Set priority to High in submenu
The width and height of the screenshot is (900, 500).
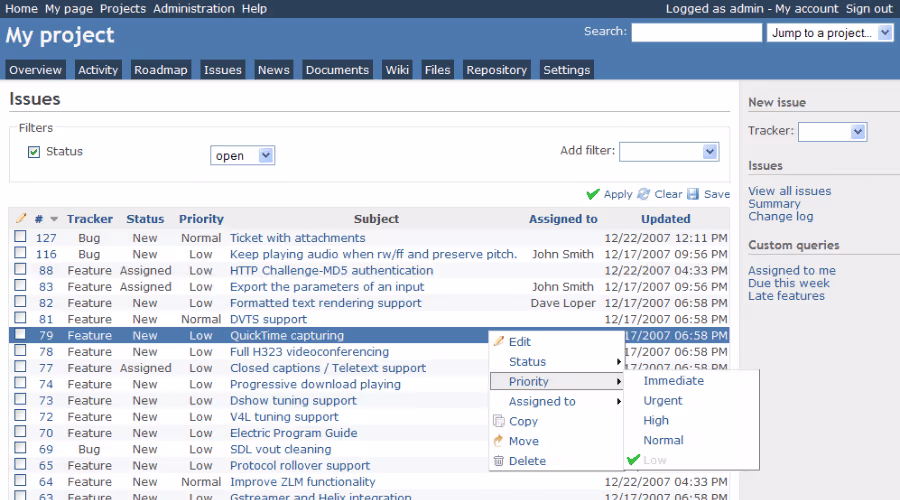point(656,420)
